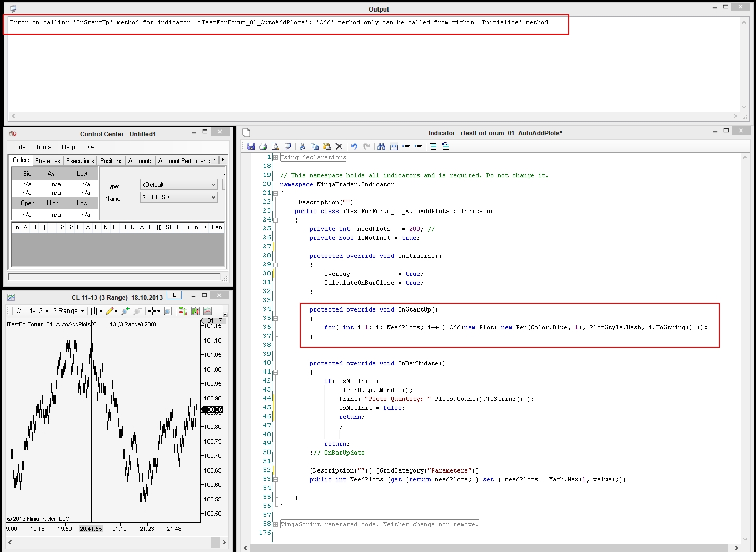Open the Tools menu in Control Center
This screenshot has height=552, width=756.
coord(43,147)
